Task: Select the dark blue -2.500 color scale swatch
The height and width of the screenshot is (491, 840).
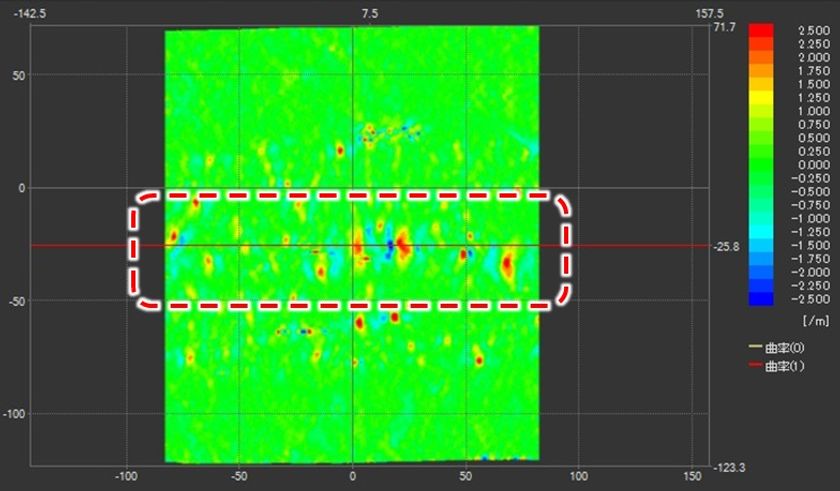Action: click(761, 299)
